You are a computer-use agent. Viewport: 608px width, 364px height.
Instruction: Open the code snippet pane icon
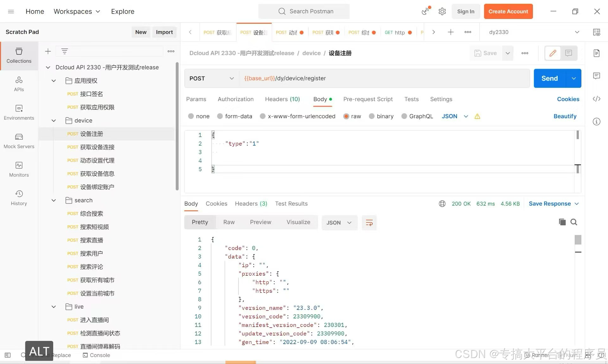coord(597,99)
